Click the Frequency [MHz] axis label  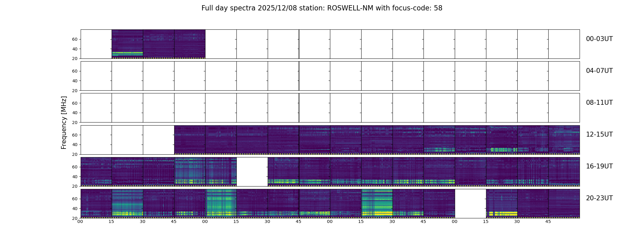click(x=64, y=123)
